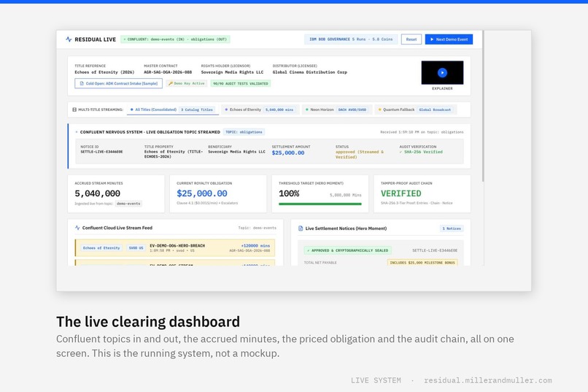Click the Global Cinema Distribution Corp distributor
588x392 pixels.
[x=310, y=72]
